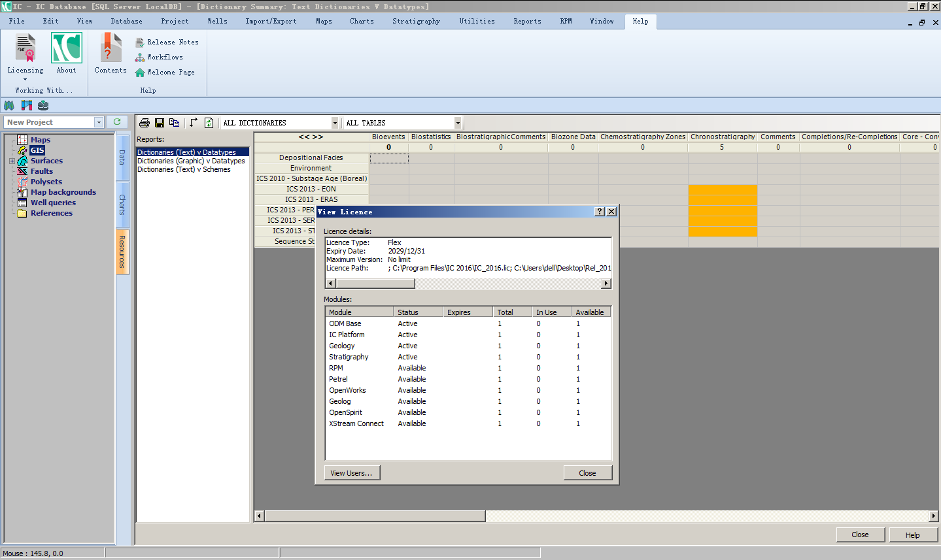The width and height of the screenshot is (941, 560).
Task: Select the Surfaces tree icon
Action: [x=22, y=161]
